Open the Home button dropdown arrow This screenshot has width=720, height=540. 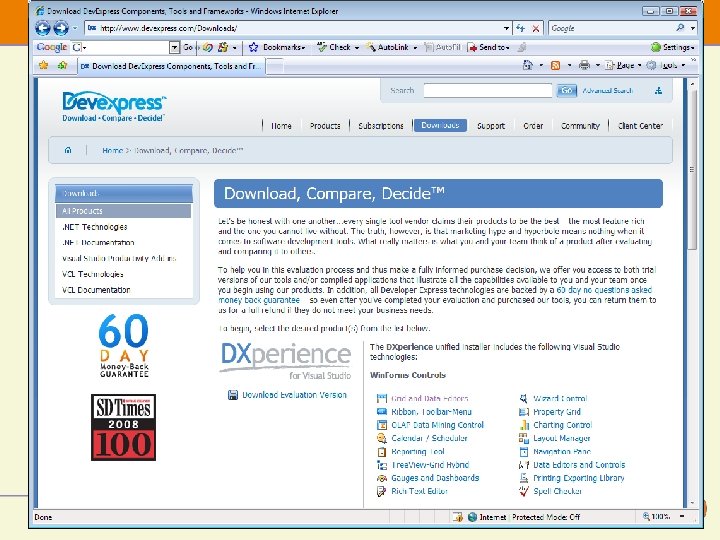[541, 66]
